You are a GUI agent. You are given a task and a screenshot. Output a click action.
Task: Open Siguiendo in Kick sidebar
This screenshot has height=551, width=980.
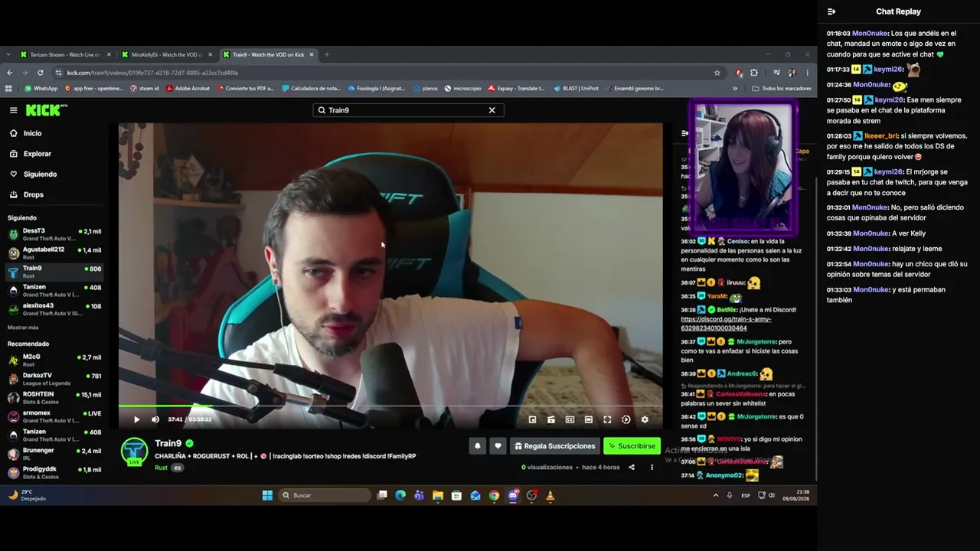40,174
